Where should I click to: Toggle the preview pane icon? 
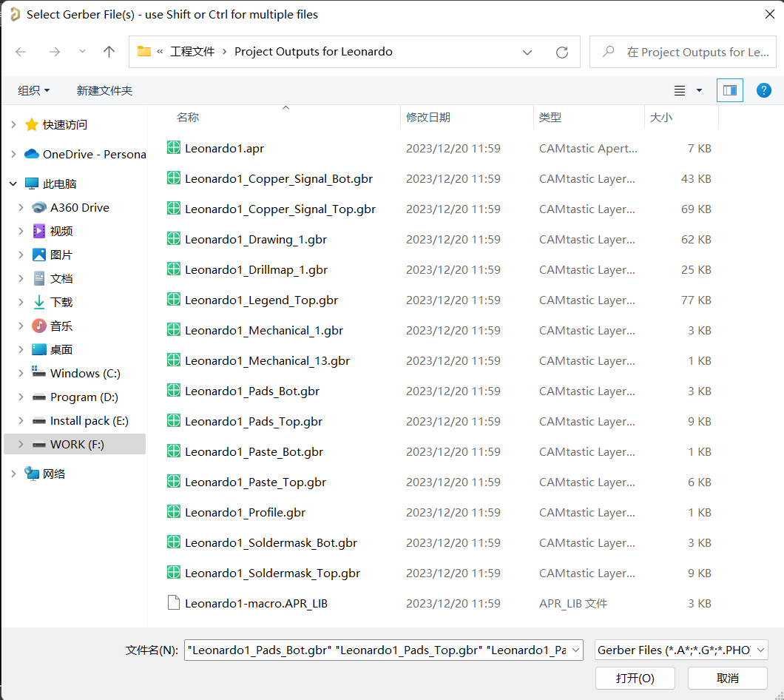(729, 90)
